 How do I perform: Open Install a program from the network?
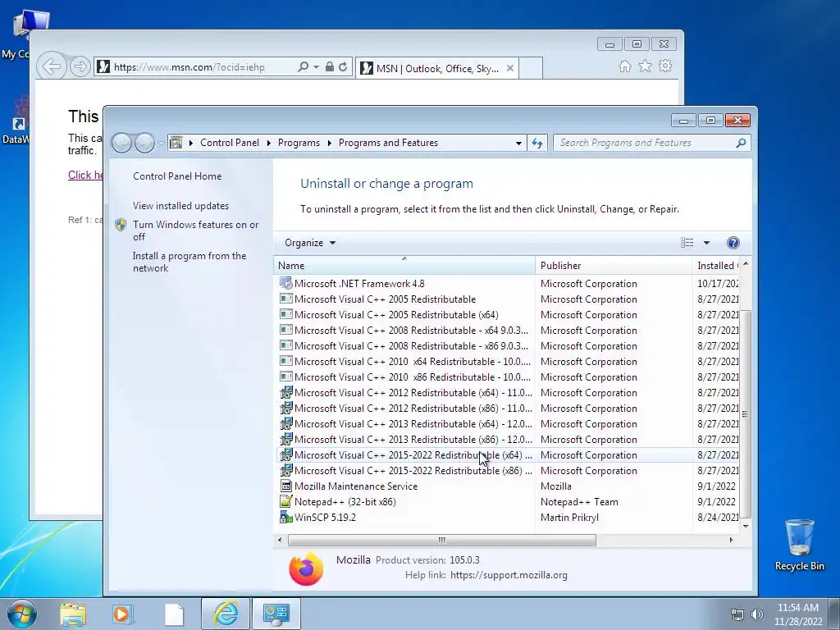(x=189, y=262)
